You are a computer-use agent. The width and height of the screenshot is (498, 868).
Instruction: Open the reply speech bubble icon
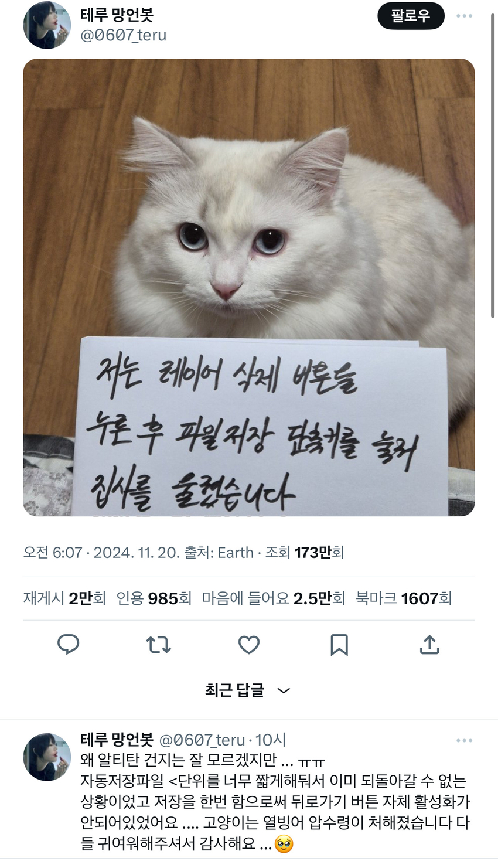click(68, 645)
